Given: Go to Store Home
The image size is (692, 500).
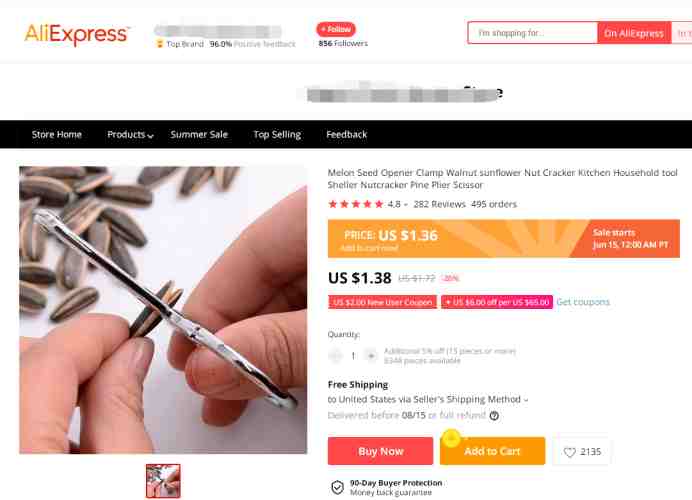Looking at the screenshot, I should pos(56,135).
